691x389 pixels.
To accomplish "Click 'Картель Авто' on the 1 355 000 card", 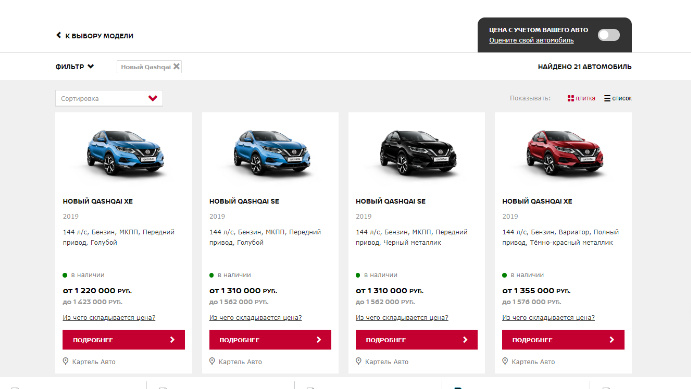I will point(533,362).
